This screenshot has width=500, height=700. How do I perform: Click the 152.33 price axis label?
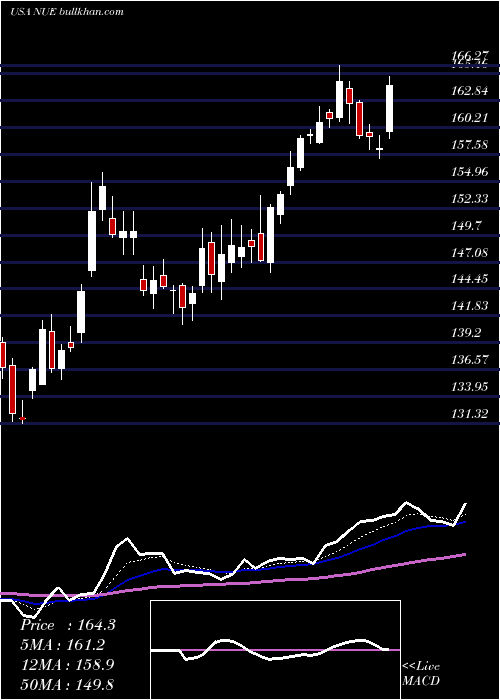click(470, 198)
